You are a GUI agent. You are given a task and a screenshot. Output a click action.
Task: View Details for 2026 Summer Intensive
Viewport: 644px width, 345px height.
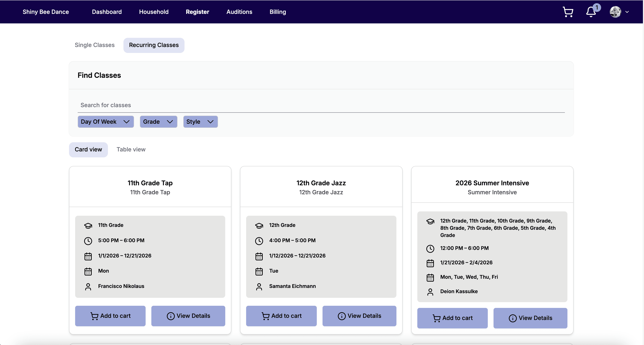tap(530, 318)
